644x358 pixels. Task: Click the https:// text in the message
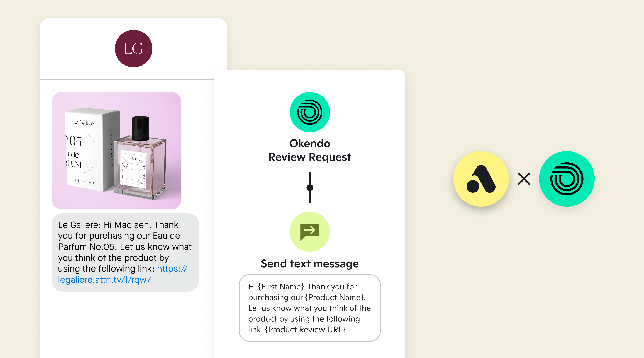click(172, 269)
